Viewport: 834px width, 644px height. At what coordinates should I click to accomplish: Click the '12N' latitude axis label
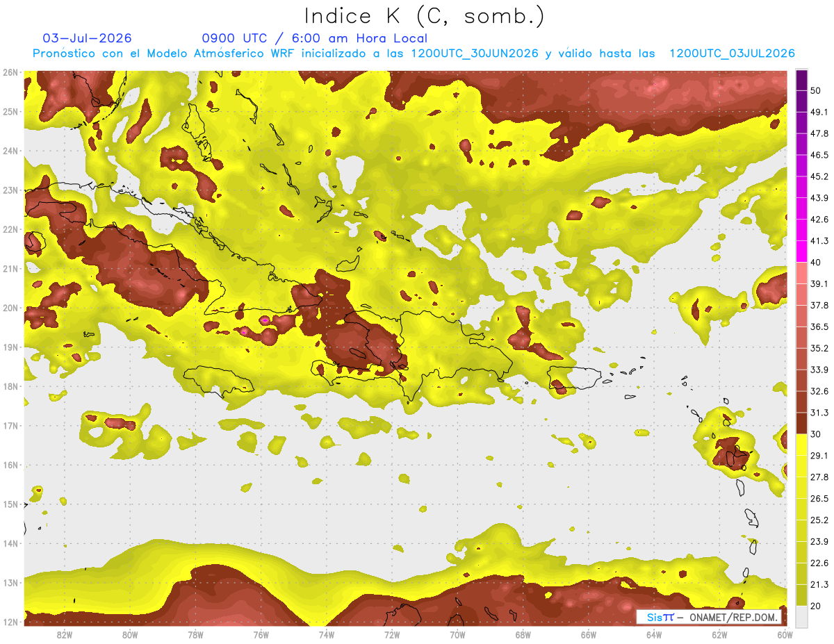click(x=10, y=622)
